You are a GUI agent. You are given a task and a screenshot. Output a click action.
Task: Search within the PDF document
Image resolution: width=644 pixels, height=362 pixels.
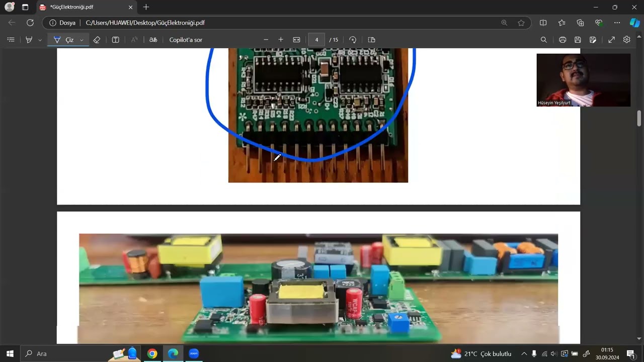tap(543, 40)
